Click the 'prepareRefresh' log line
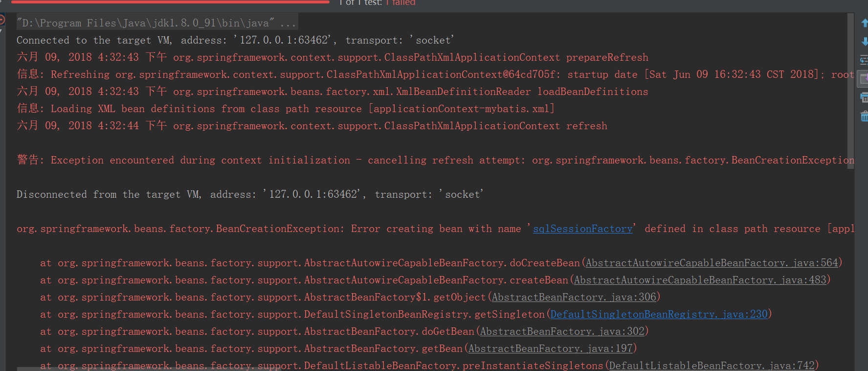The image size is (868, 371). tap(333, 57)
